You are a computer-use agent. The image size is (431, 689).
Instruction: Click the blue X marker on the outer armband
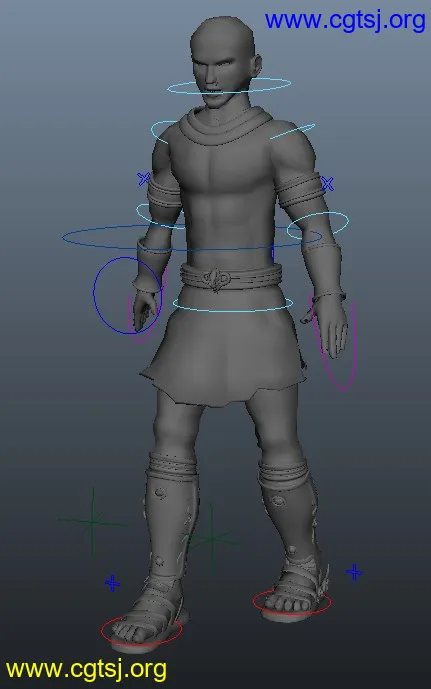327,183
